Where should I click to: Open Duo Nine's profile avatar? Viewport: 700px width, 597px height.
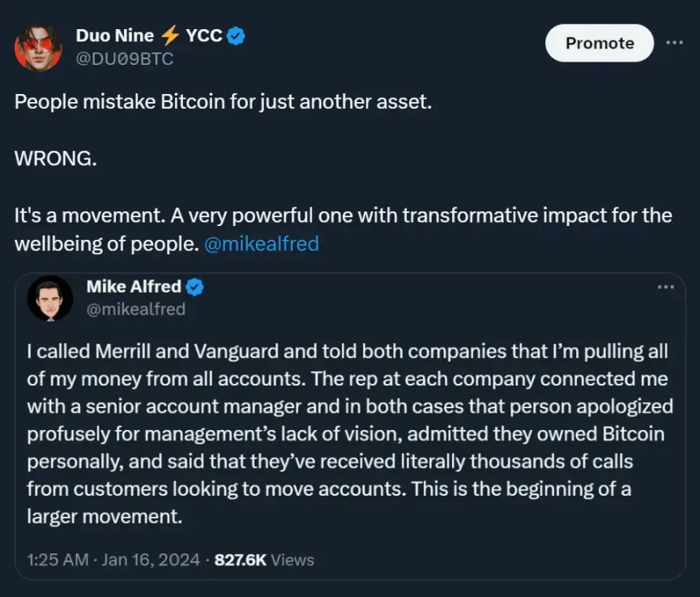tap(38, 47)
